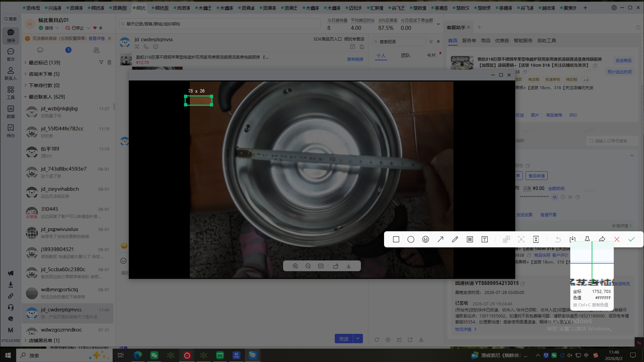Click the 预计送达时间 button
644x362 pixels.
(x=619, y=72)
